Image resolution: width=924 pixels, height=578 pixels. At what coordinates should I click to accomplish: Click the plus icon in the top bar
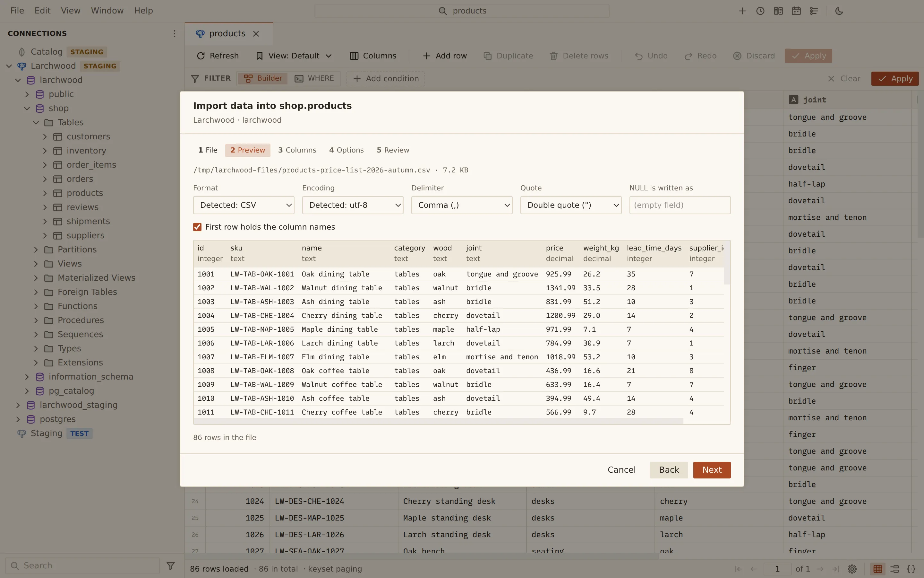tap(742, 11)
